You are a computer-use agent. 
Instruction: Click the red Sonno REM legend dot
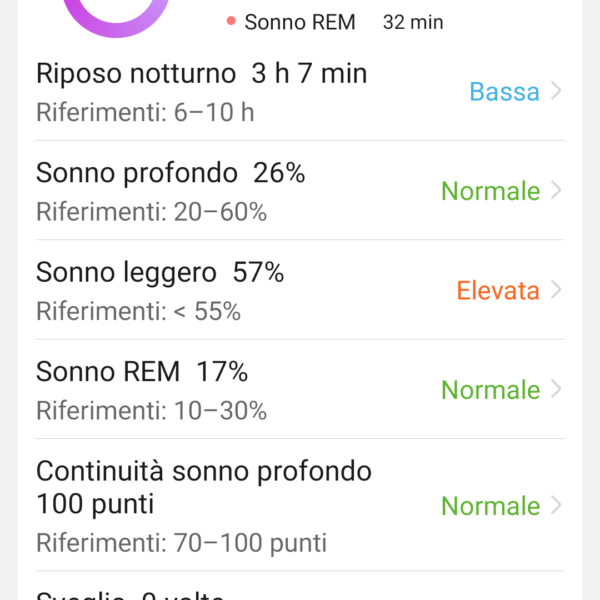pyautogui.click(x=231, y=21)
